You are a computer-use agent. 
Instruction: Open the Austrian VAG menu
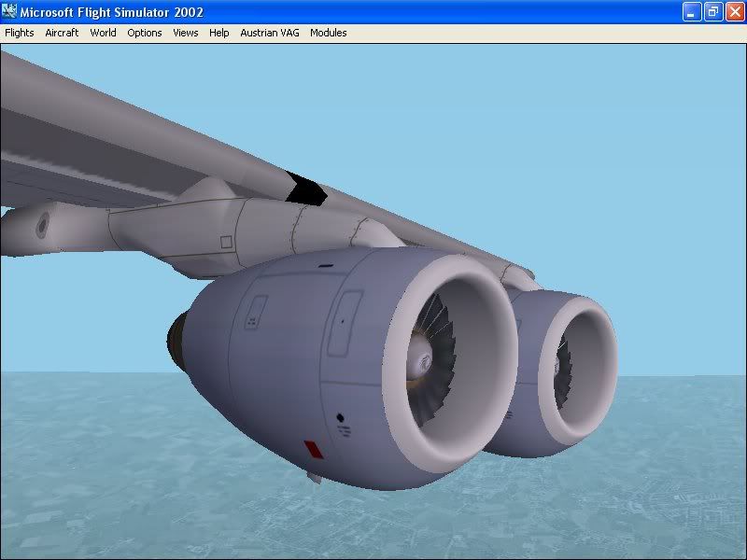click(270, 33)
